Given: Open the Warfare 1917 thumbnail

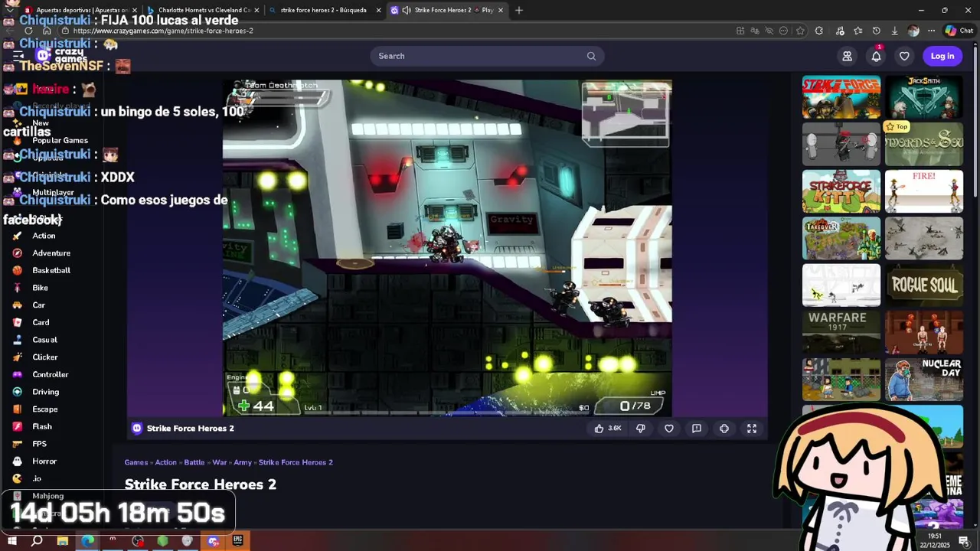Looking at the screenshot, I should click(841, 331).
